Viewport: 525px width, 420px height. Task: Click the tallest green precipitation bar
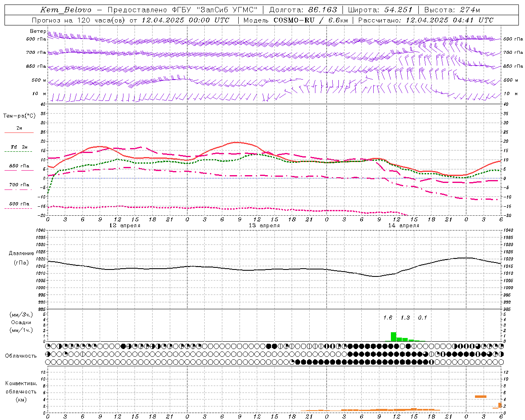[393, 337]
